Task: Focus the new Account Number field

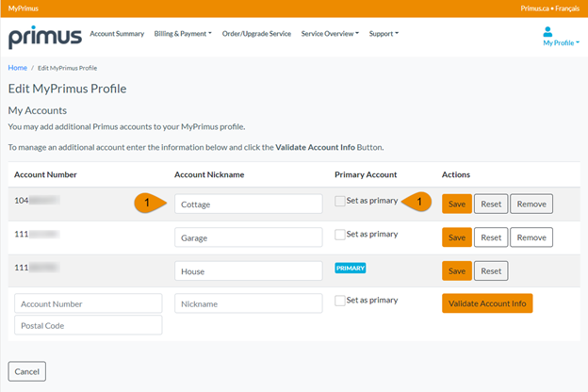Action: (89, 303)
